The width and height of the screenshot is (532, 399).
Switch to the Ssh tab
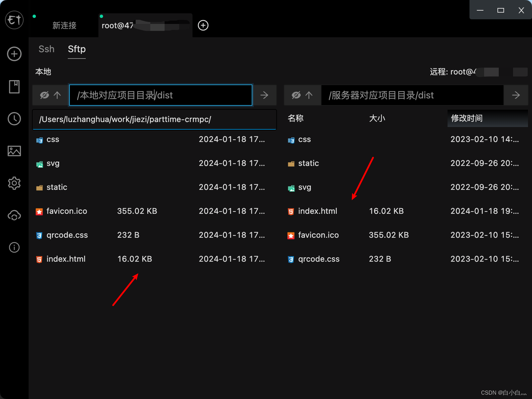[47, 49]
